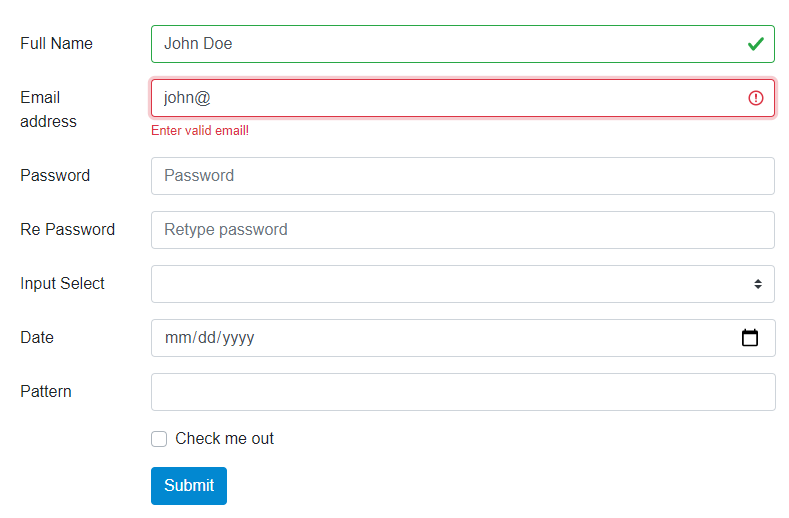Image resolution: width=789 pixels, height=518 pixels.
Task: Click the green checkmark validation icon
Action: click(x=755, y=44)
